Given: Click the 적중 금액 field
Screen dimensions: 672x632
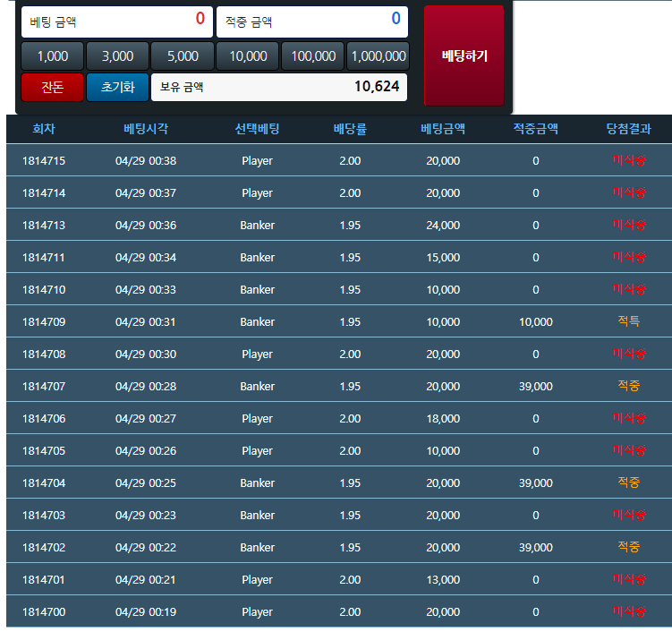Looking at the screenshot, I should (312, 21).
